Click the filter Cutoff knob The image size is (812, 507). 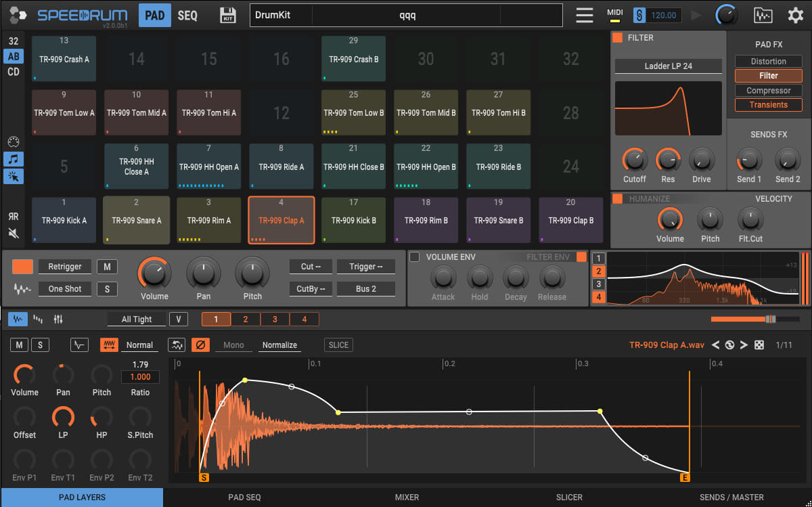[634, 160]
